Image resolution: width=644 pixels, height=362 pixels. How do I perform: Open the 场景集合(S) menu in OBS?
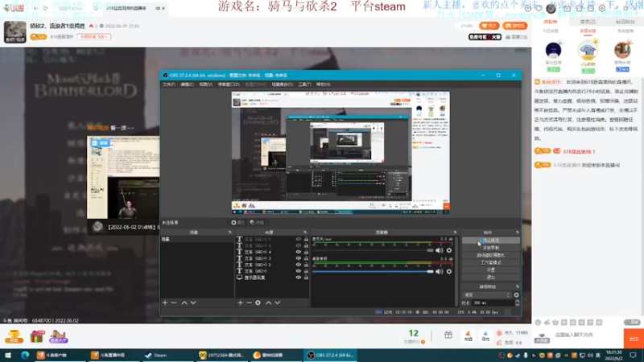283,84
